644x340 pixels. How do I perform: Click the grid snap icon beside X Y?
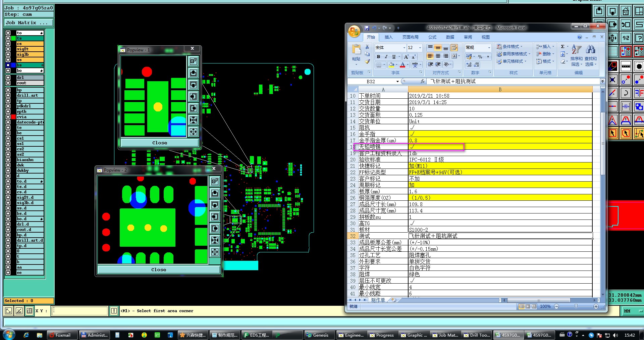click(30, 311)
